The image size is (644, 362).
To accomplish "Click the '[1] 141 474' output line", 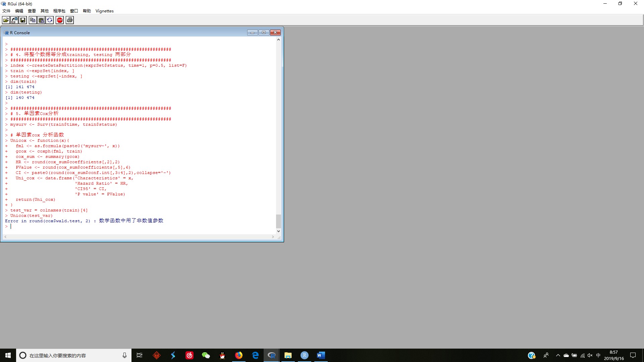I will 20,87.
